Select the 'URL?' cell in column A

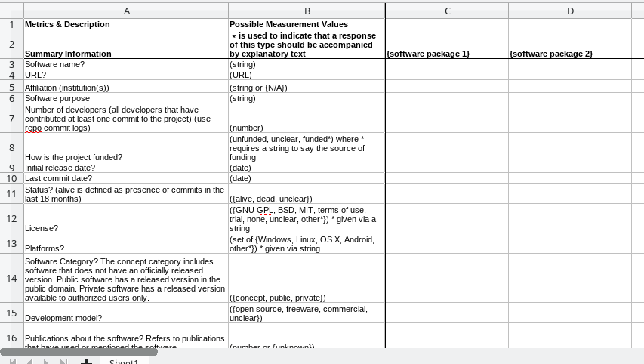click(126, 75)
